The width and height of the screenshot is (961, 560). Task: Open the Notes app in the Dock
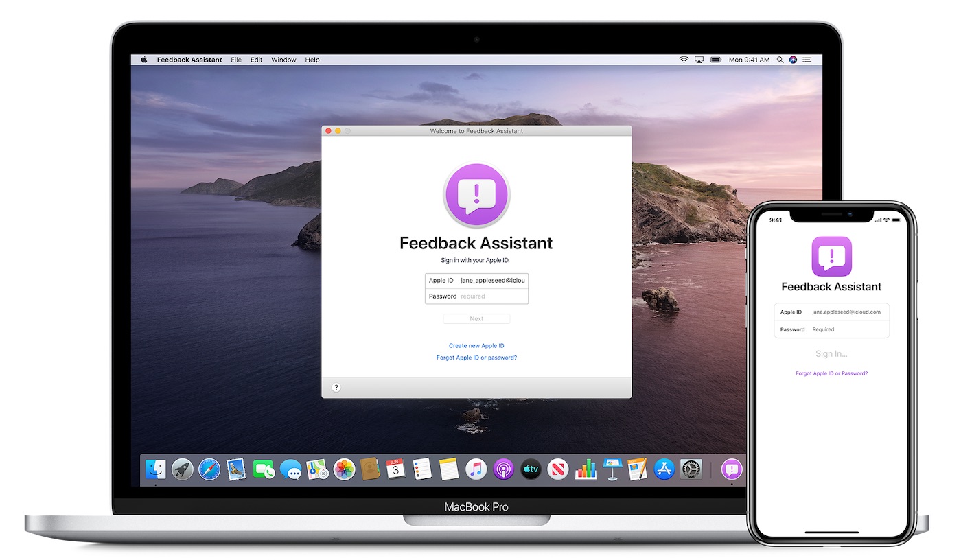(449, 469)
